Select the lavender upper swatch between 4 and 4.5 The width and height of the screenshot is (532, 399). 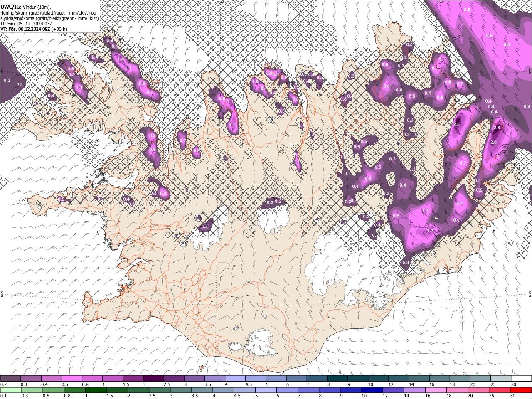pos(235,379)
